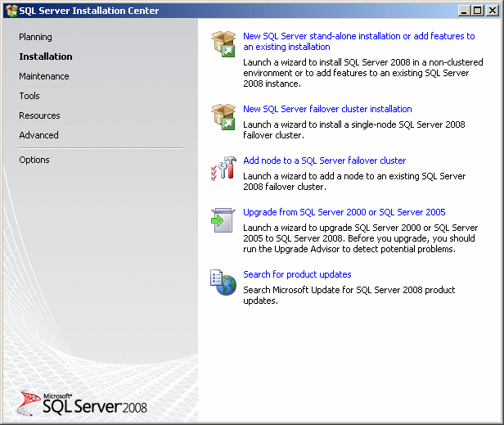Click the 'SQL Server Installation Center' title text
This screenshot has width=504, height=425.
(x=89, y=11)
